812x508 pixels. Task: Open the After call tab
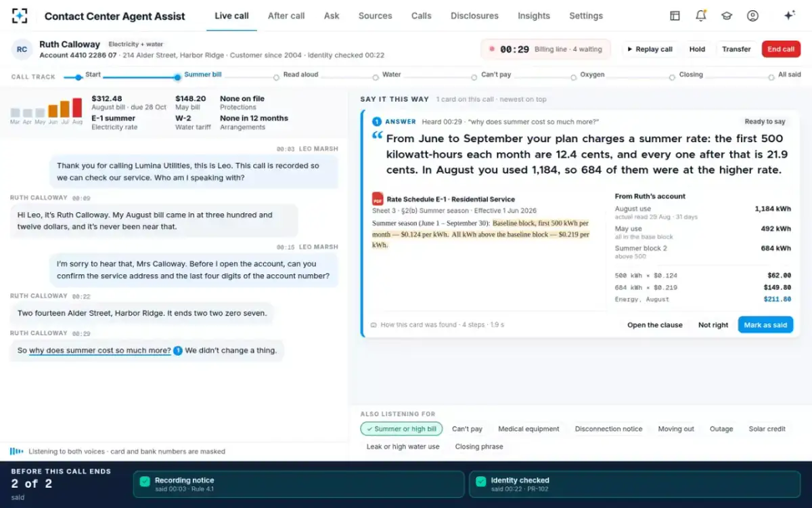pos(286,16)
